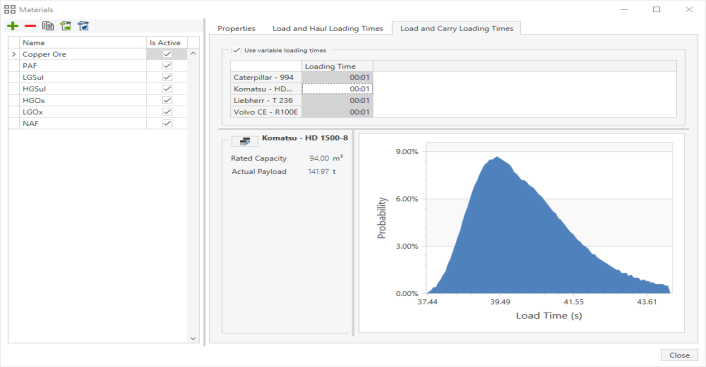This screenshot has width=706, height=367.
Task: Expand the Copper Ore row arrow
Action: tap(14, 54)
